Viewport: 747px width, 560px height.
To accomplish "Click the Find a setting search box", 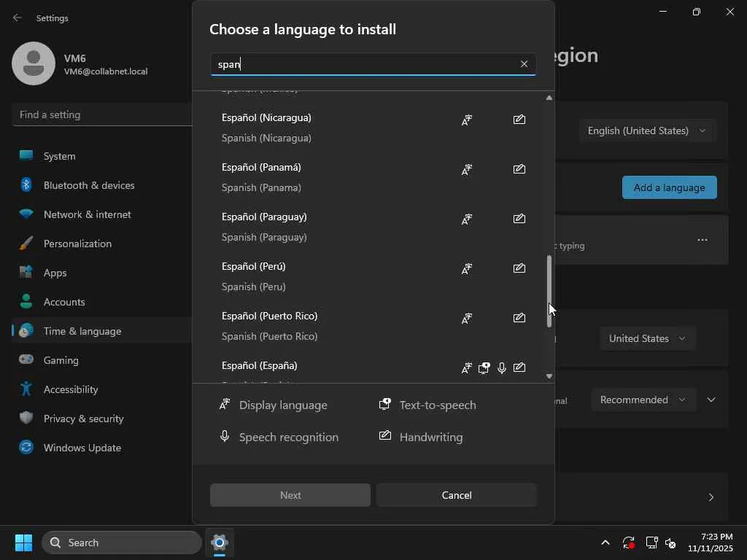I will (x=102, y=114).
